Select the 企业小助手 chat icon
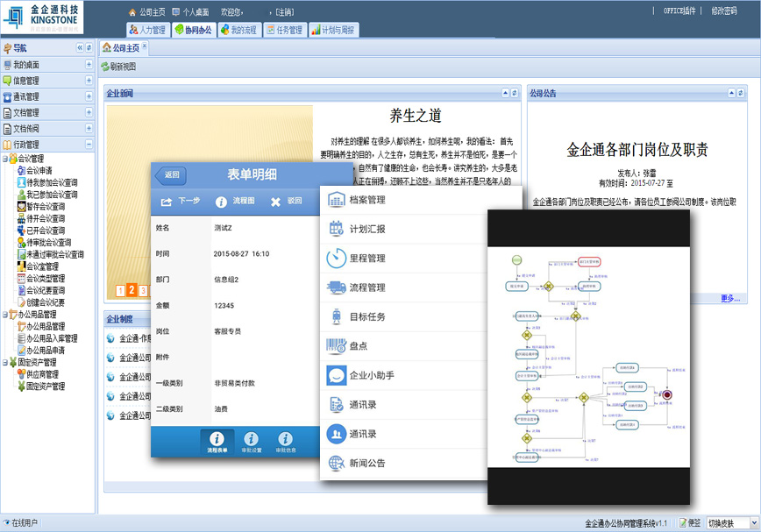Viewport: 761px width, 532px height. [336, 375]
